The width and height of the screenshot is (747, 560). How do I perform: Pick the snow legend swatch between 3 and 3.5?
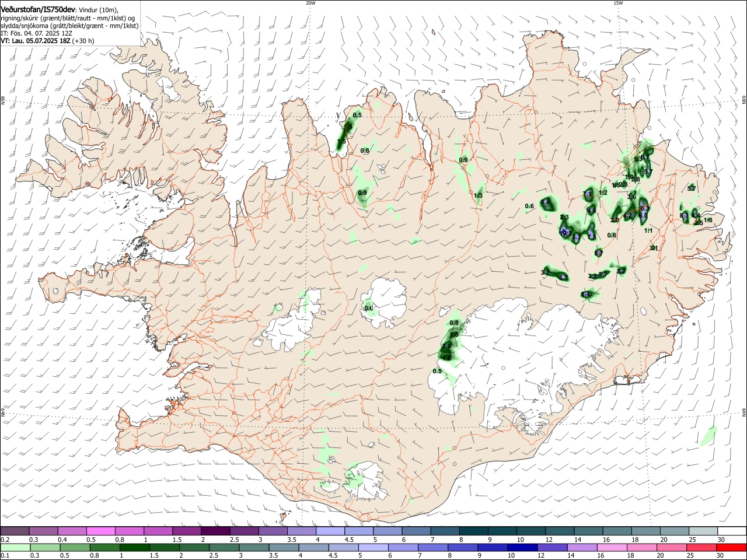[x=273, y=531]
